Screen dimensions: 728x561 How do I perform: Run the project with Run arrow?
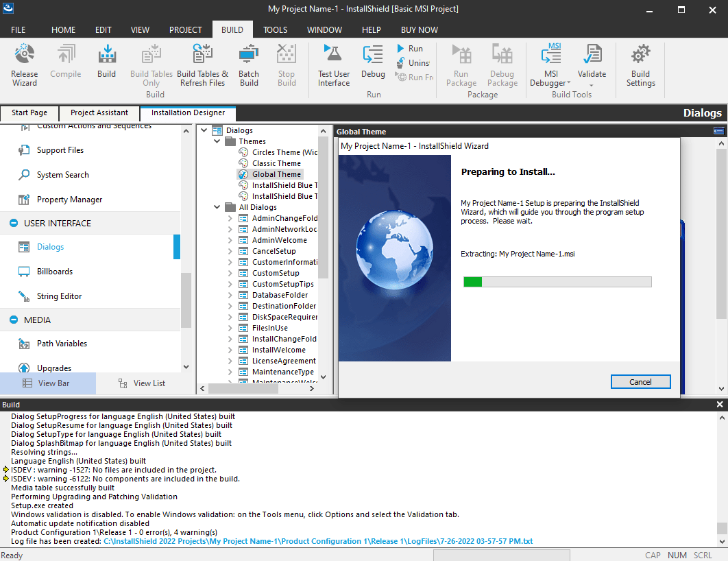410,49
